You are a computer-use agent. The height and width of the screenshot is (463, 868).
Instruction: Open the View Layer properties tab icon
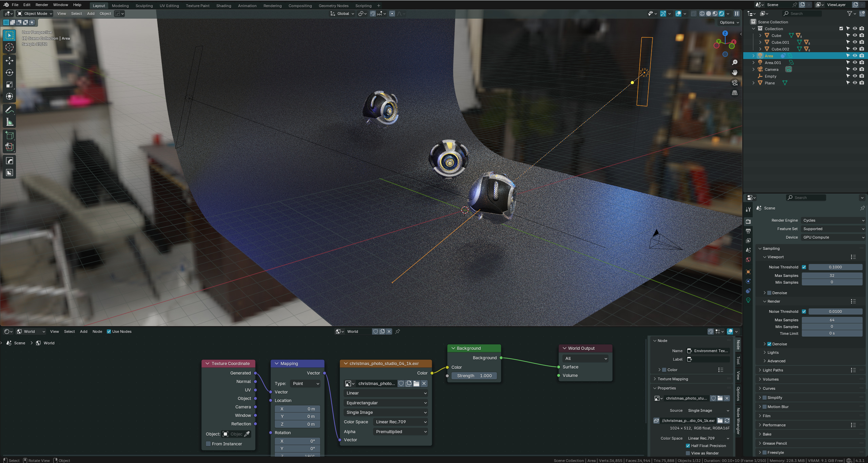(x=748, y=240)
